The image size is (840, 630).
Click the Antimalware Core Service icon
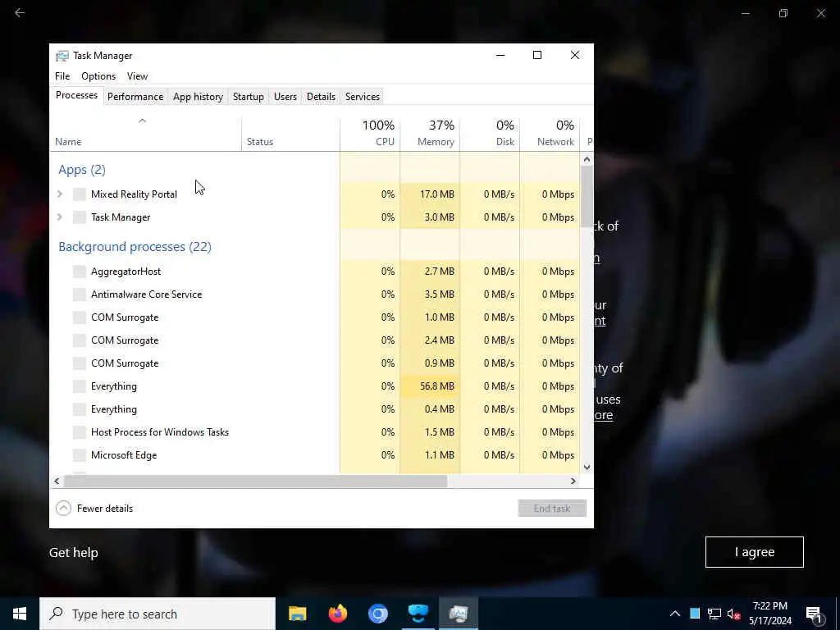pyautogui.click(x=80, y=294)
